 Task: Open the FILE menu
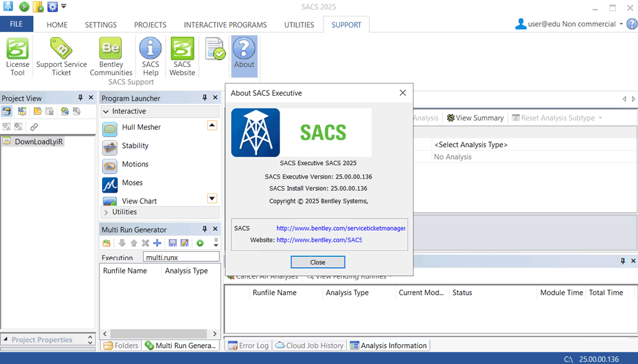[17, 24]
